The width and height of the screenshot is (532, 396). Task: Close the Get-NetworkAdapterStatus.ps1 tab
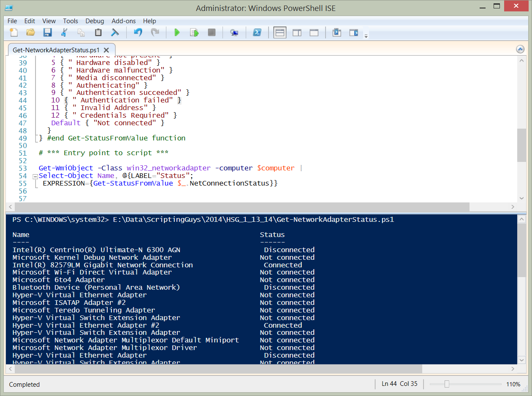[x=106, y=50]
